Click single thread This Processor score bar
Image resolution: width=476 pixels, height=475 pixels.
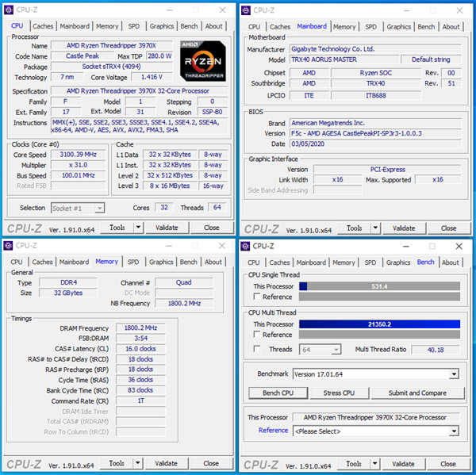pos(379,286)
